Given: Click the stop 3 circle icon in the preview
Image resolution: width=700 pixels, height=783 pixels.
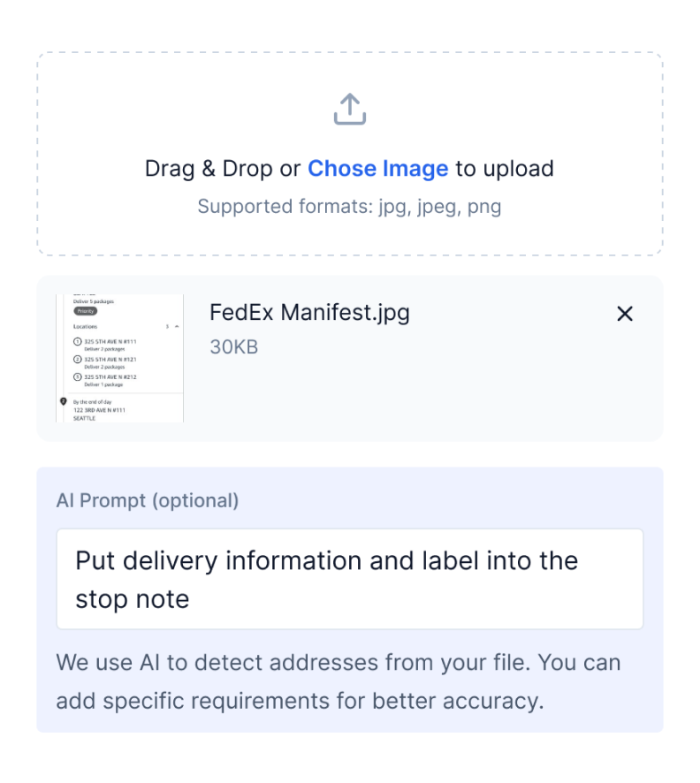Looking at the screenshot, I should click(x=78, y=377).
